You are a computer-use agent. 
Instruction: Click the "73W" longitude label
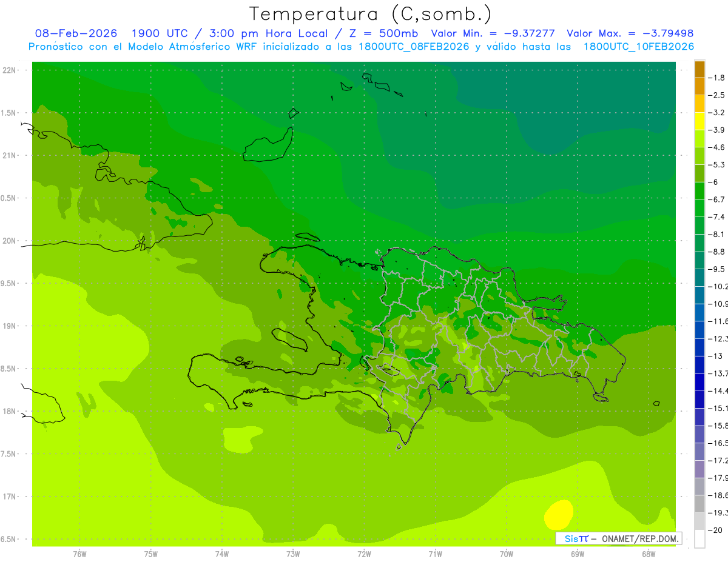tap(293, 554)
